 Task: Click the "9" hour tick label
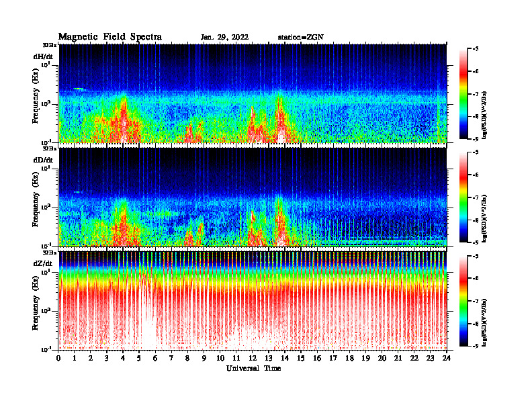[204, 359]
